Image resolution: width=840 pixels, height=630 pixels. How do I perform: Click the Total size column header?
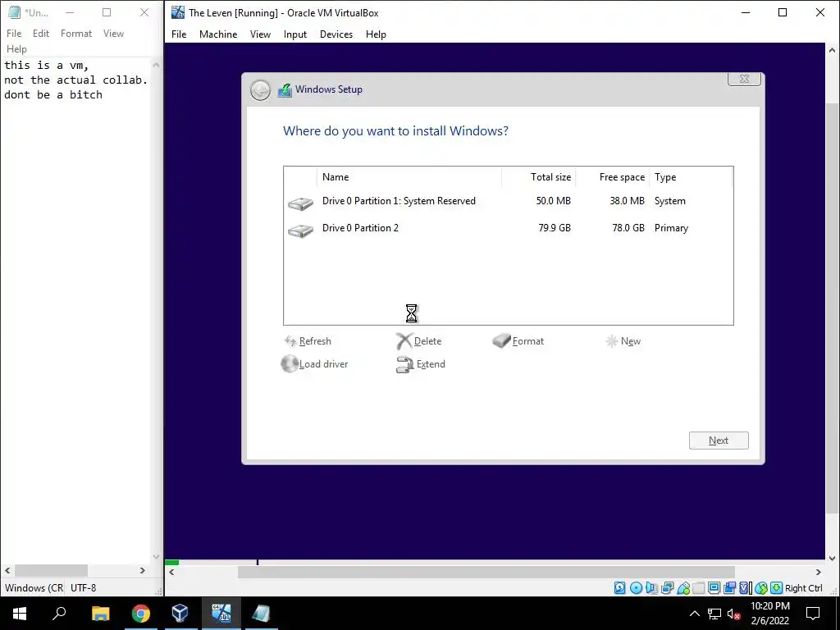(x=538, y=177)
